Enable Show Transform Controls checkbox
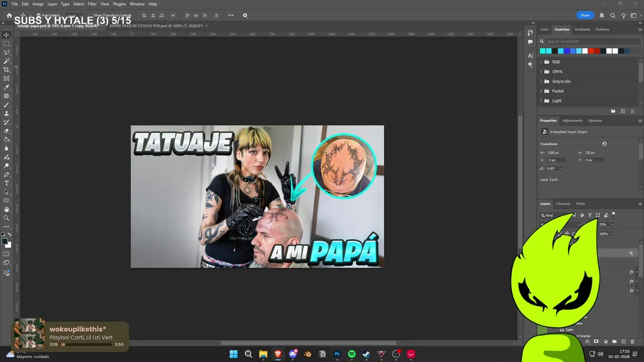The height and width of the screenshot is (362, 644). tap(91, 15)
